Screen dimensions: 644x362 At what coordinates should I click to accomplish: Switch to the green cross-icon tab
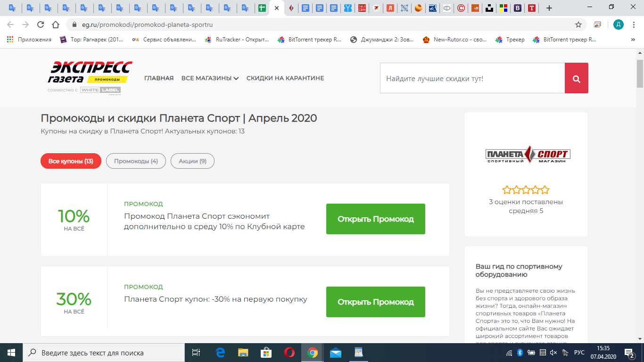[x=262, y=8]
